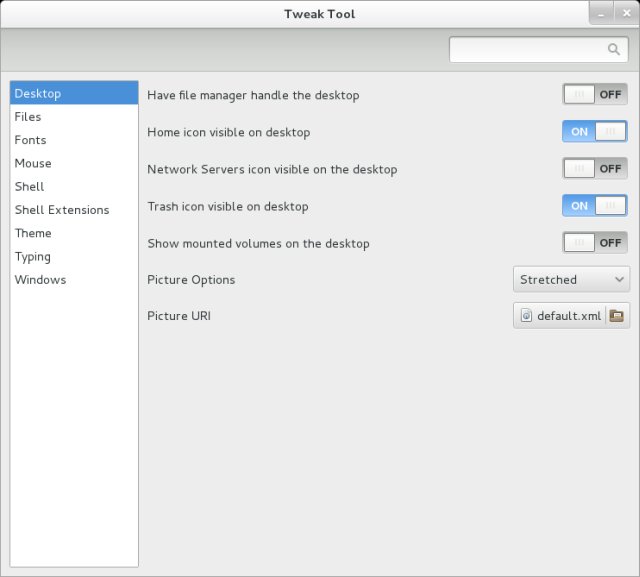Open the Shell category
This screenshot has height=577, width=640.
coord(74,186)
